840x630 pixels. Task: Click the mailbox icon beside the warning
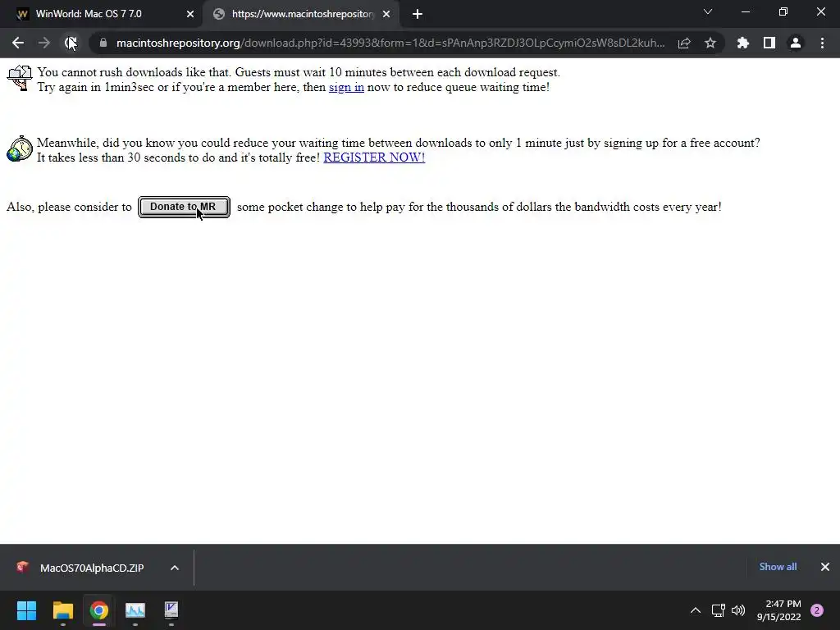[x=20, y=78]
